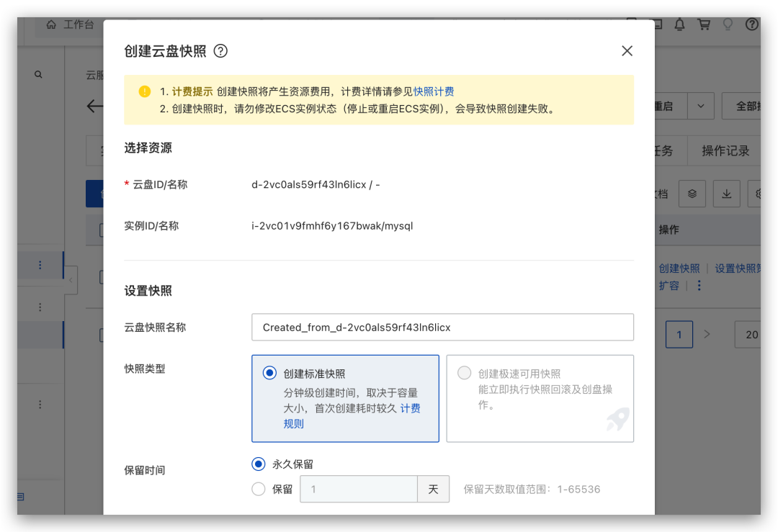The height and width of the screenshot is (532, 778).
Task: Choose the 保留 retention radio option
Action: (258, 488)
